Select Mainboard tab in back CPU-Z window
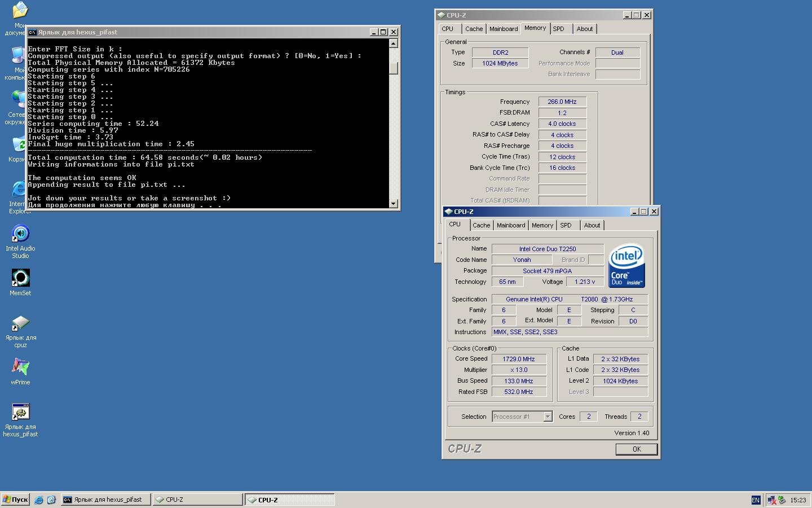Image resolution: width=812 pixels, height=508 pixels. coord(504,29)
